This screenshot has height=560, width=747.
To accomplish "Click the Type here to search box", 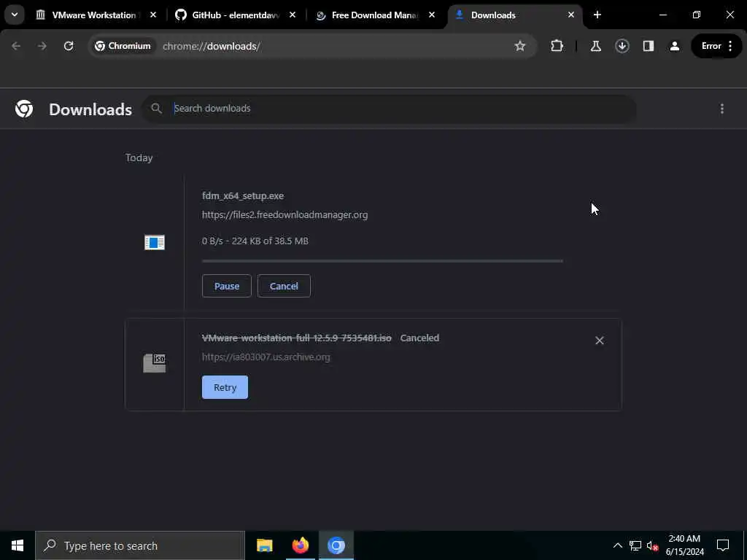I will [x=140, y=545].
